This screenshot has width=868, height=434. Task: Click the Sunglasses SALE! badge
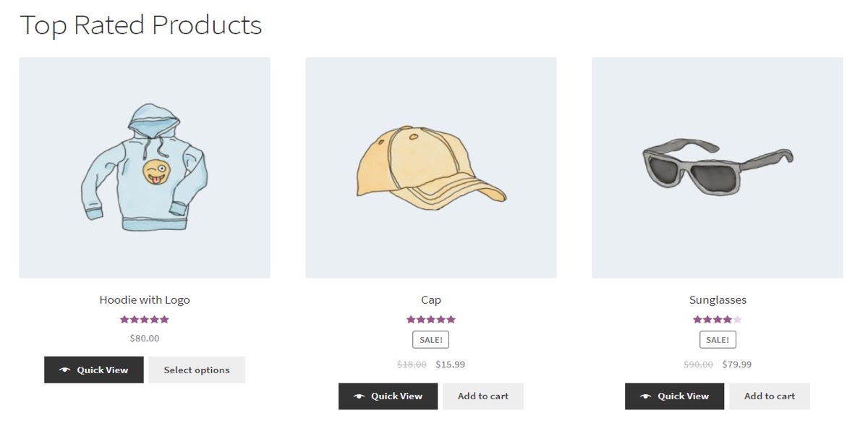click(x=718, y=339)
